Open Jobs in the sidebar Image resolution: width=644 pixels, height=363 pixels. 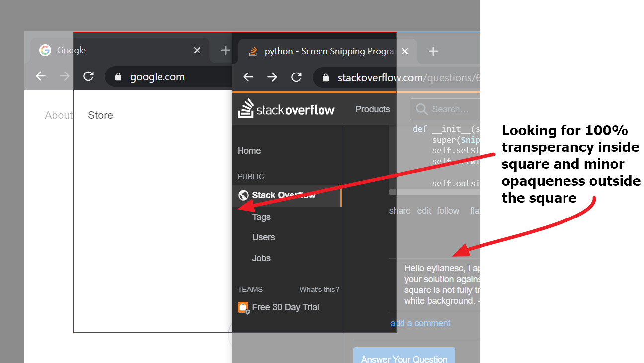pyautogui.click(x=261, y=258)
